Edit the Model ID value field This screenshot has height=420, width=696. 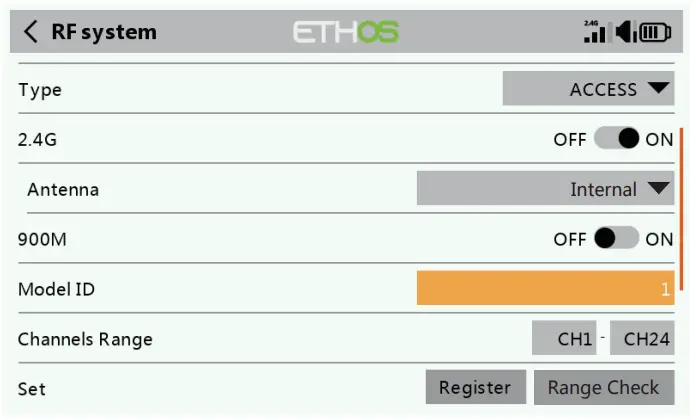point(545,289)
